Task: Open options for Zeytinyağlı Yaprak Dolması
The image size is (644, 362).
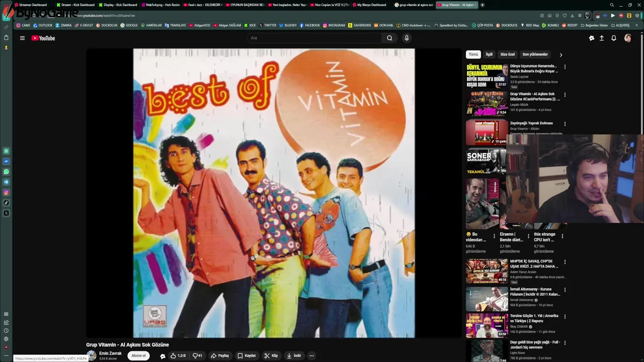Action: pyautogui.click(x=565, y=124)
